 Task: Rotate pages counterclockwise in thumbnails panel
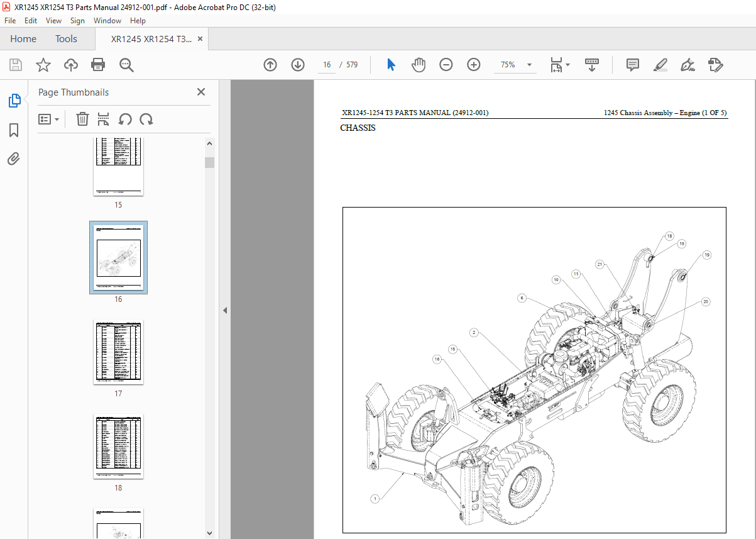pyautogui.click(x=125, y=119)
